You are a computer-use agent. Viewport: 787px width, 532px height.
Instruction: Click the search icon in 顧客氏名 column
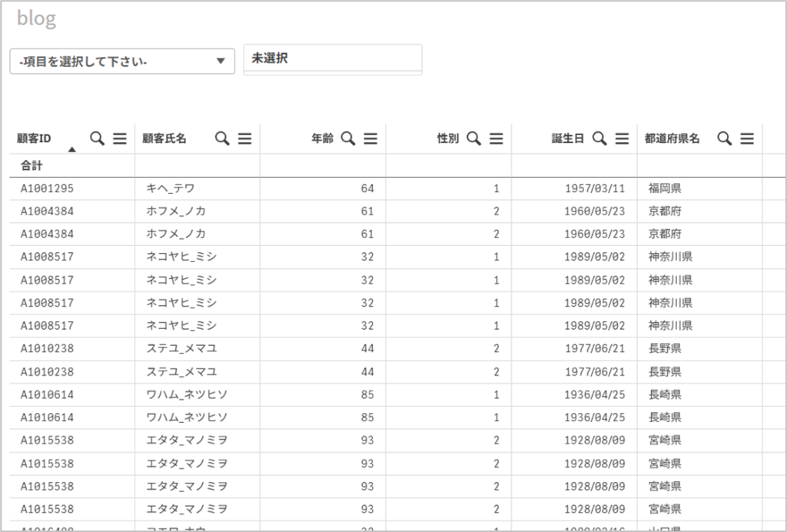pos(222,138)
